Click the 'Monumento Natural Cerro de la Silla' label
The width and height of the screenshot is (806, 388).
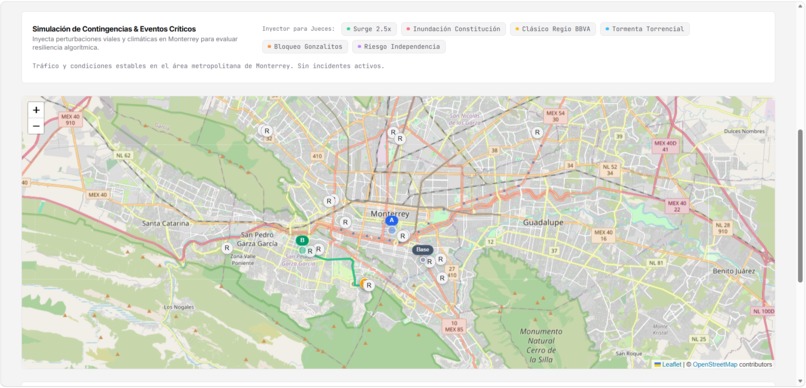click(x=541, y=346)
